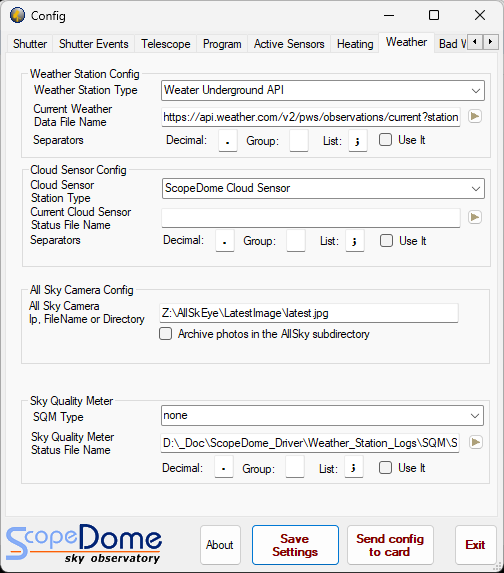
Task: Click the Sky Quality Meter Status File field
Action: point(310,443)
